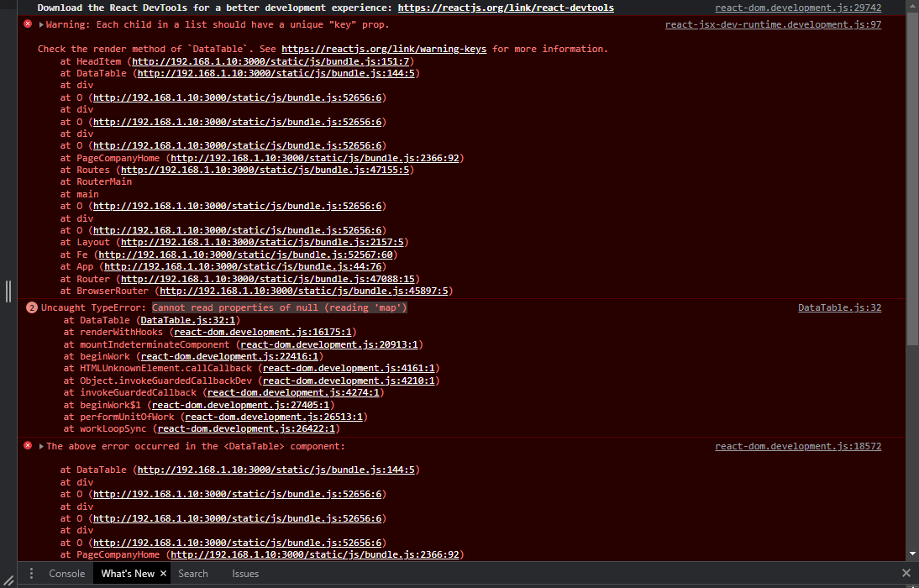Open beginWork react-dom.development.js:22416:1 link

229,356
